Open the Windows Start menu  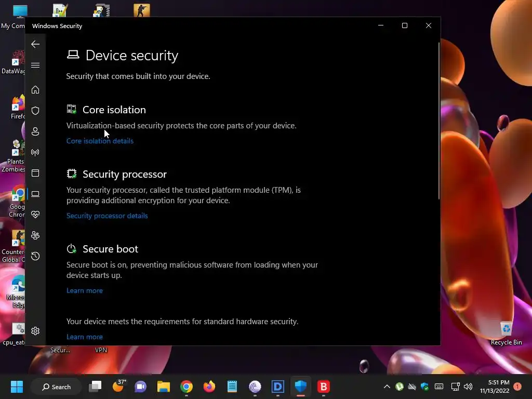click(x=17, y=387)
